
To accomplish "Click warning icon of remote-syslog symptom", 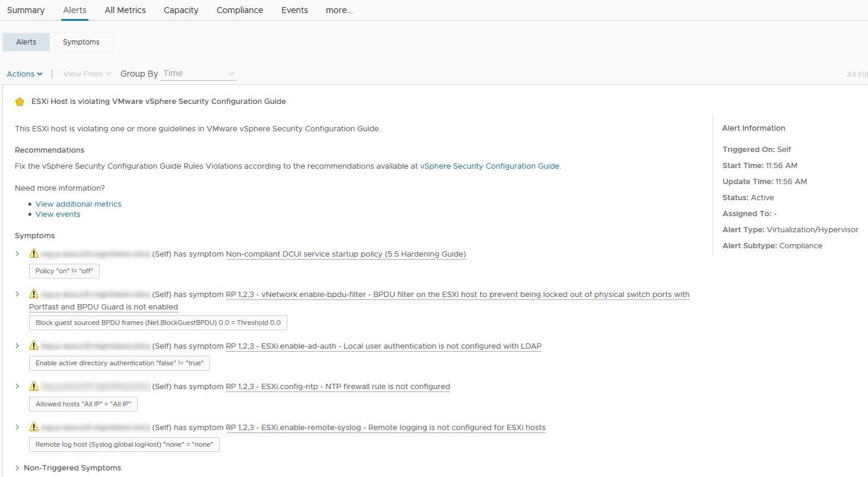I will pos(34,427).
